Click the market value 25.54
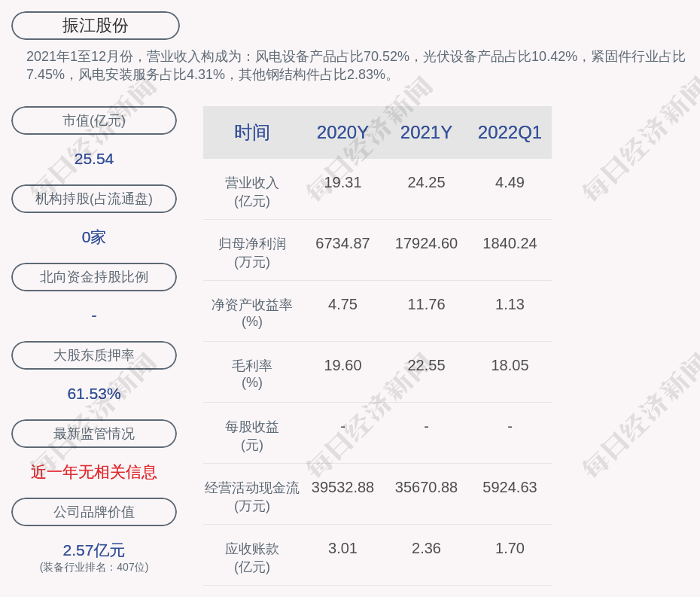 coord(94,159)
